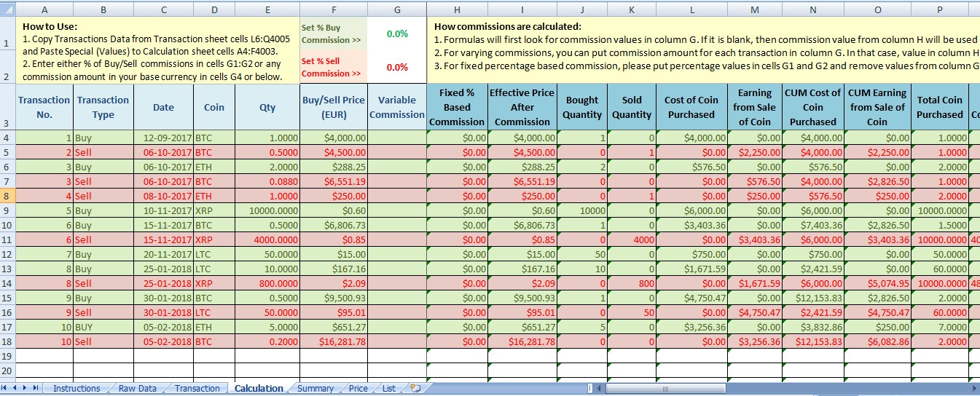Select column header A

(44, 10)
